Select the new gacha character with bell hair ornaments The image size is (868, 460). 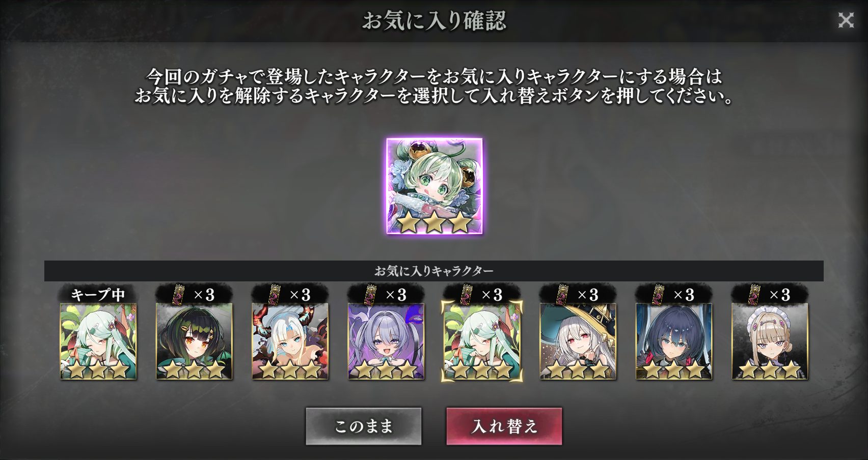coord(435,186)
